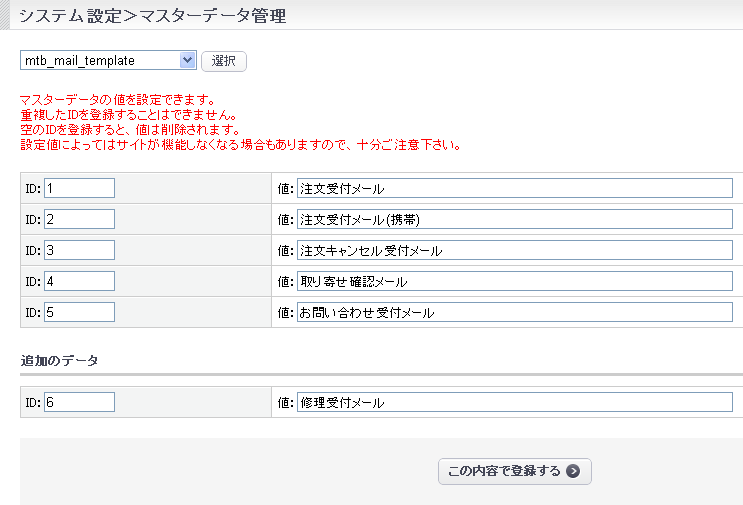Click the value field 注文受付メール

[515, 188]
